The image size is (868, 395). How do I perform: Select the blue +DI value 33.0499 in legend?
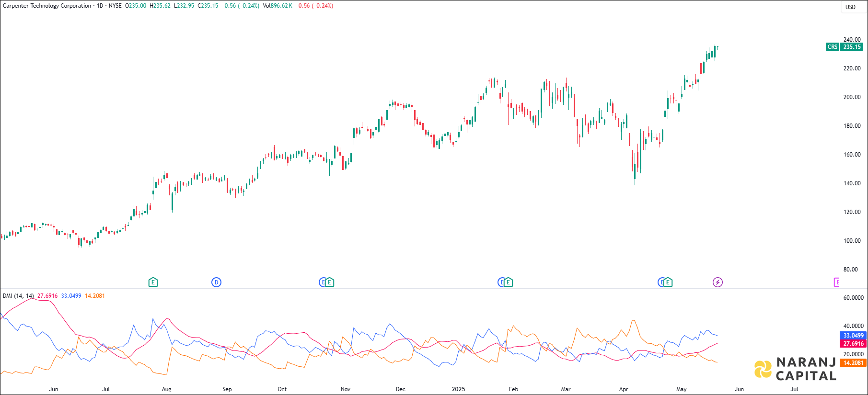(x=71, y=296)
